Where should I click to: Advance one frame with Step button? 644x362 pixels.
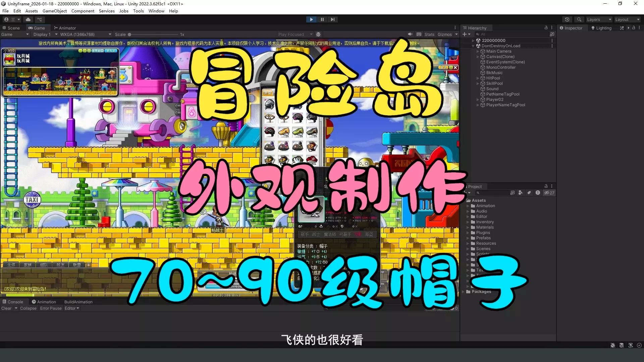332,19
